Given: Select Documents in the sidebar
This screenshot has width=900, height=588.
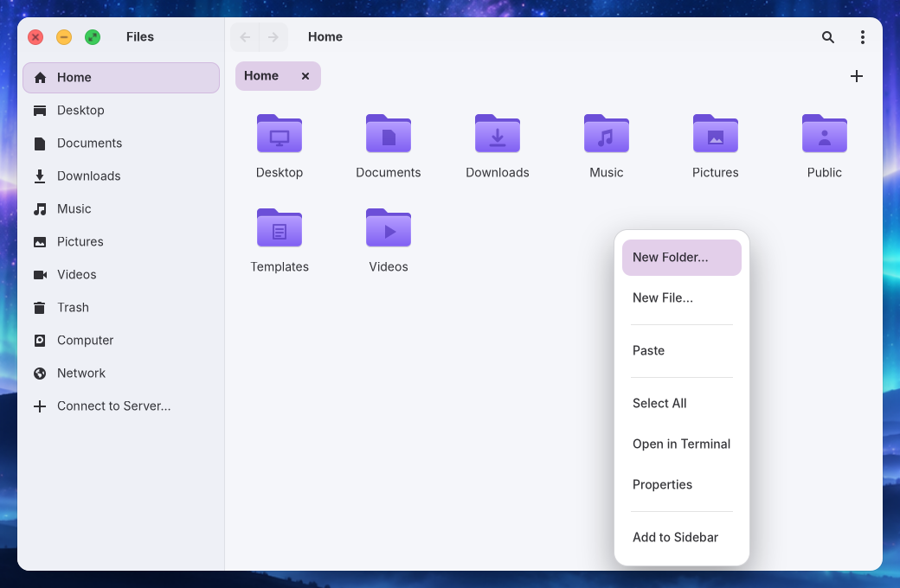Looking at the screenshot, I should (121, 143).
